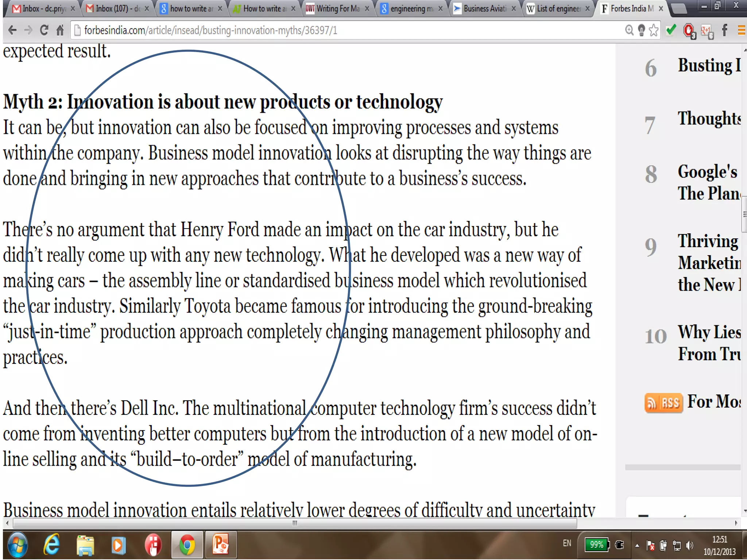Image resolution: width=747 pixels, height=560 pixels.
Task: Launch PowerPoint from the taskbar
Action: click(221, 545)
